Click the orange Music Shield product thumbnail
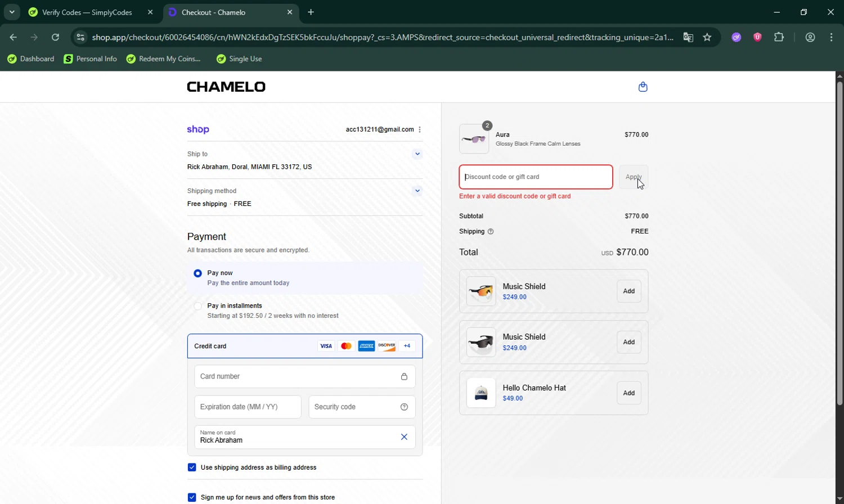This screenshot has width=844, height=504. point(481,291)
